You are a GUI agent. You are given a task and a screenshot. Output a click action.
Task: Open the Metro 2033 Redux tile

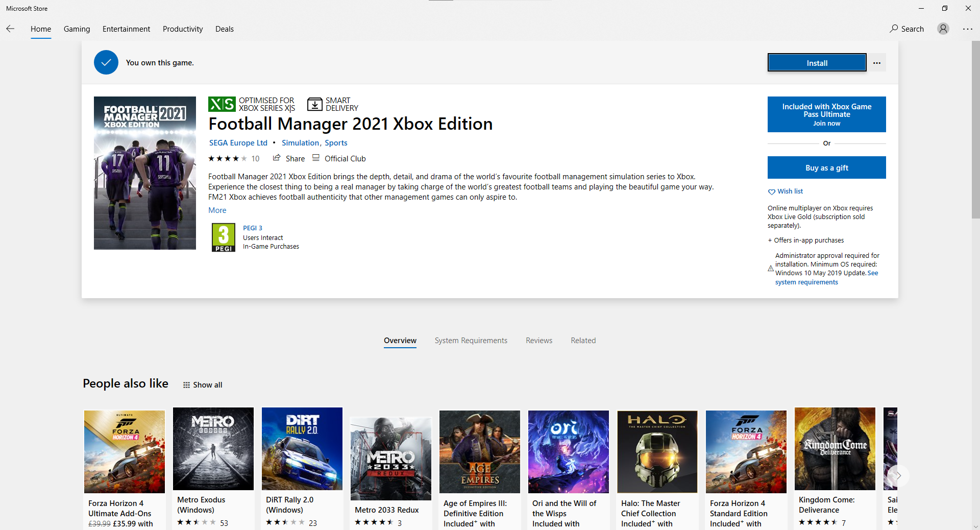pos(391,472)
